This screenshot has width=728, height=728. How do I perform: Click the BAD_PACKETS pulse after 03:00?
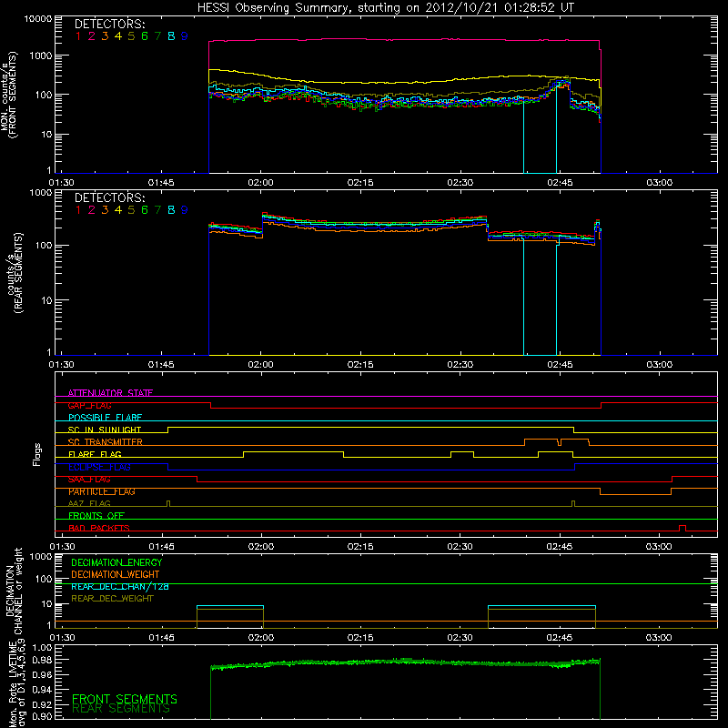(x=682, y=528)
